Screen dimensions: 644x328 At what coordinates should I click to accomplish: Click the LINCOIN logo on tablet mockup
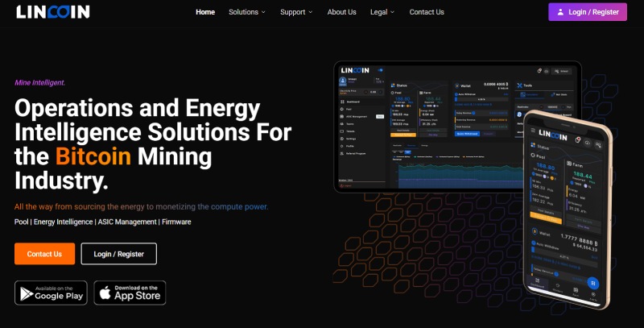(x=355, y=70)
